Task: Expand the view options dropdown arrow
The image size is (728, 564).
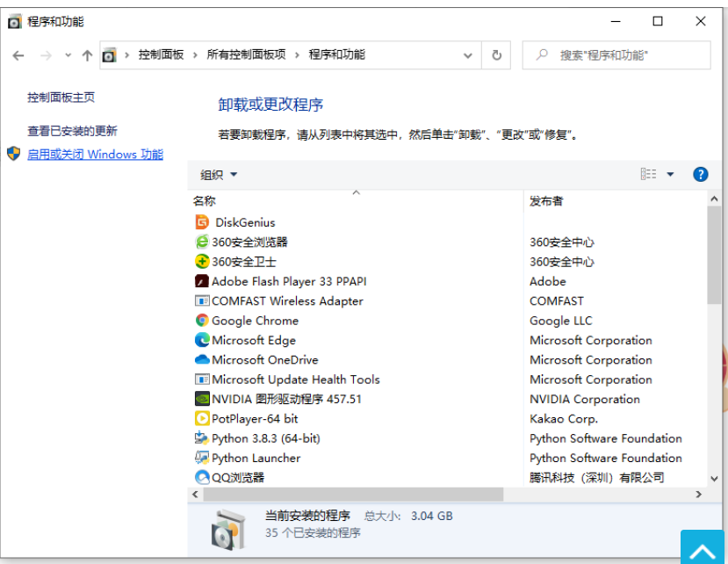Action: 670,174
